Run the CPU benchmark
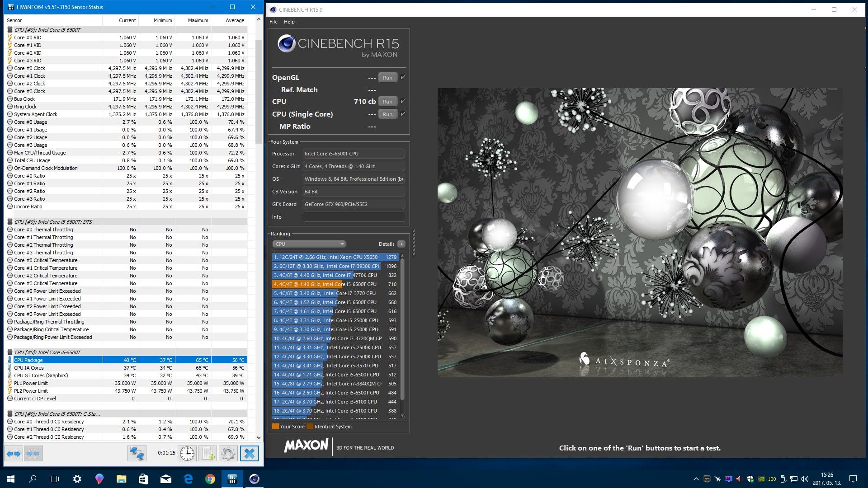The height and width of the screenshot is (488, 868). tap(387, 102)
